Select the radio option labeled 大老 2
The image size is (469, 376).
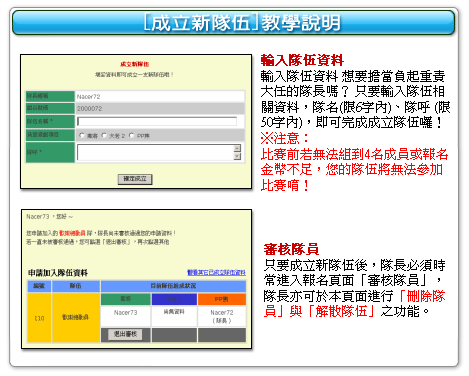coord(104,135)
